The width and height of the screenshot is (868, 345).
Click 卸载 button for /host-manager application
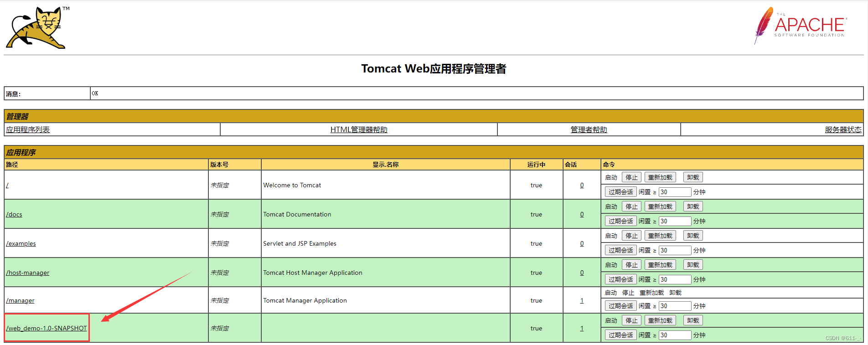pyautogui.click(x=693, y=265)
